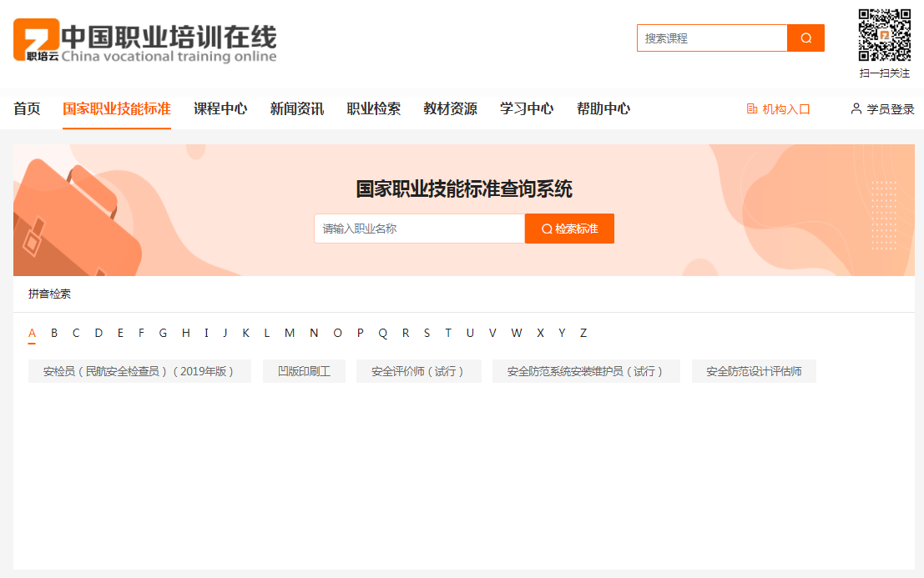Open 教材资源 navigation item
The width and height of the screenshot is (924, 578).
tap(450, 108)
